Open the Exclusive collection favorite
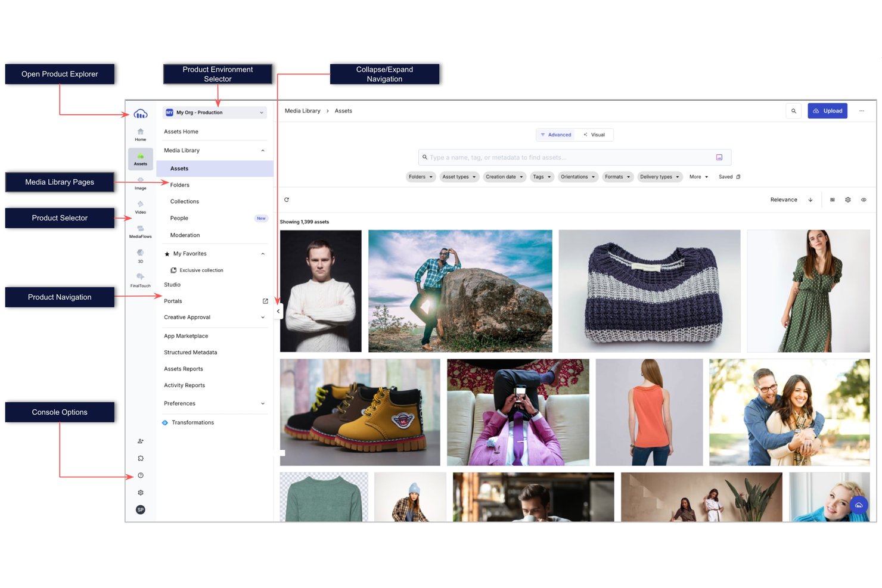 coord(197,270)
